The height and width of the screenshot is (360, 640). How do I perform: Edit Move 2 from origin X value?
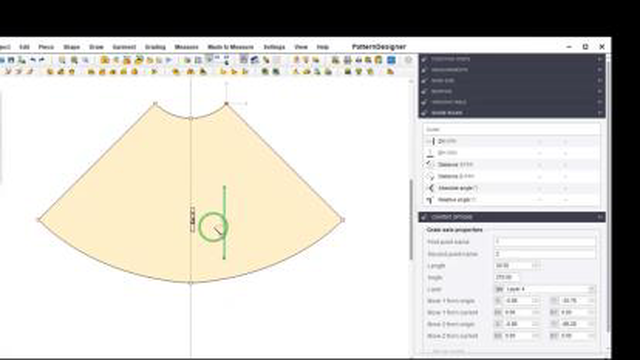pos(518,324)
